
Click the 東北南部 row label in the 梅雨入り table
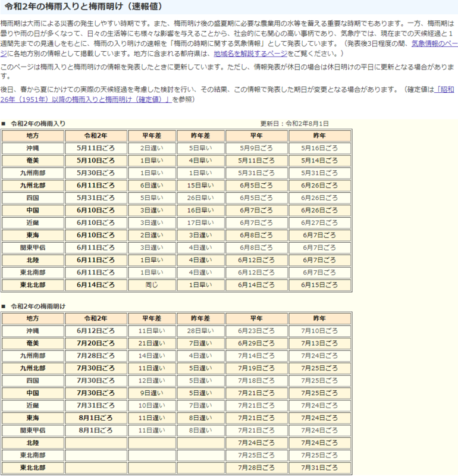[33, 273]
